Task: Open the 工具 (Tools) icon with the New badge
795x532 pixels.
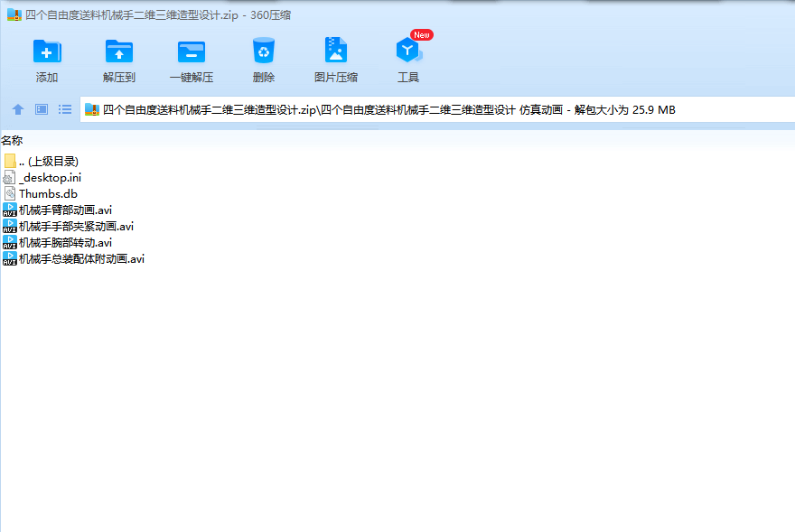Action: pyautogui.click(x=408, y=50)
